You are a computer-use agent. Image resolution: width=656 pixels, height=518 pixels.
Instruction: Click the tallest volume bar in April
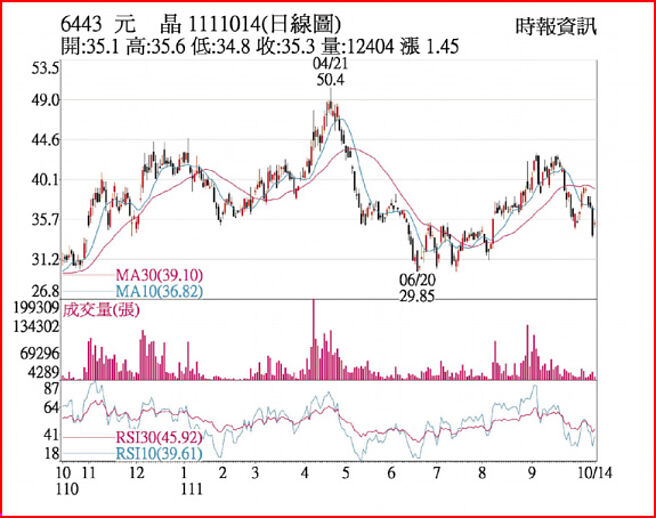click(x=314, y=338)
